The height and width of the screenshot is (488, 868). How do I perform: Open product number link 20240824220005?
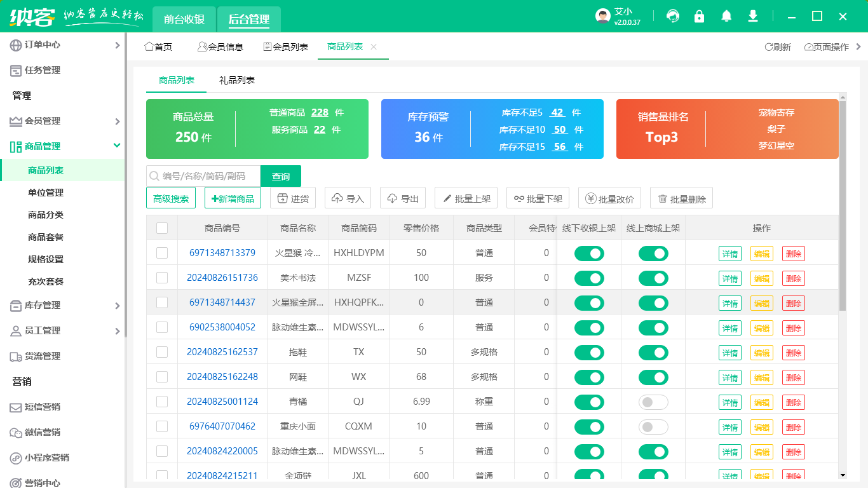click(x=222, y=451)
